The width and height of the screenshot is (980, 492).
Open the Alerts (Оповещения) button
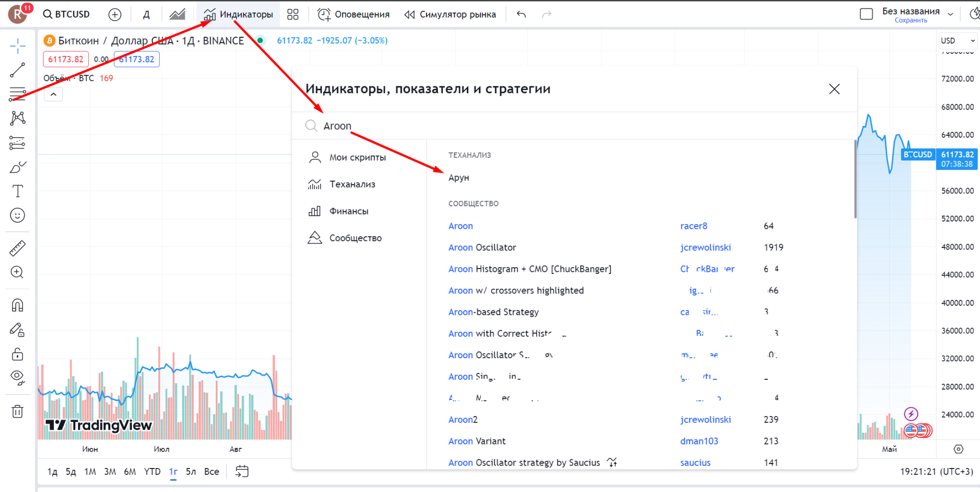pyautogui.click(x=353, y=14)
